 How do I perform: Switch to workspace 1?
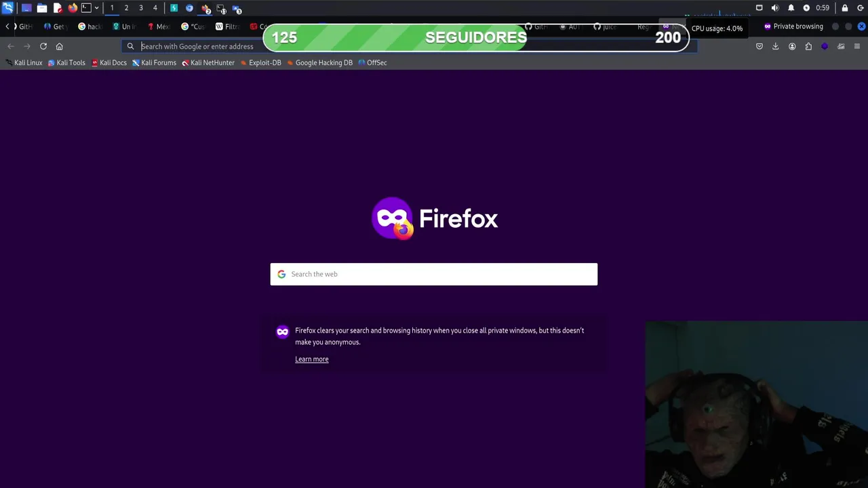(x=112, y=8)
